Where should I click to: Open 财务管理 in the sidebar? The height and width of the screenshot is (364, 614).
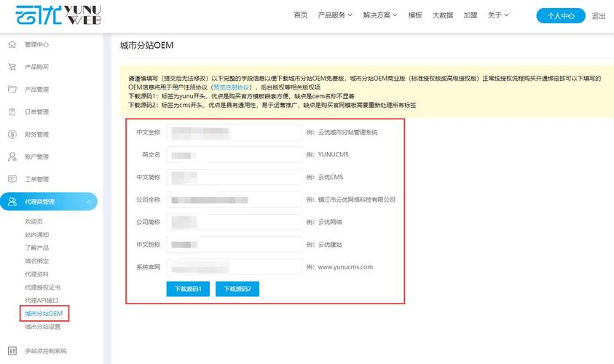click(37, 134)
